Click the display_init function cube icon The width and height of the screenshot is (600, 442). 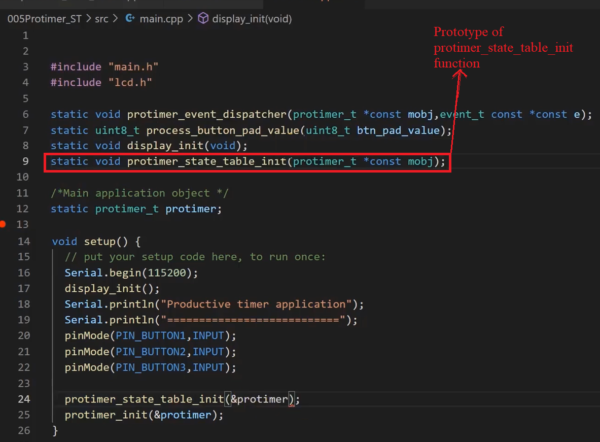(203, 18)
